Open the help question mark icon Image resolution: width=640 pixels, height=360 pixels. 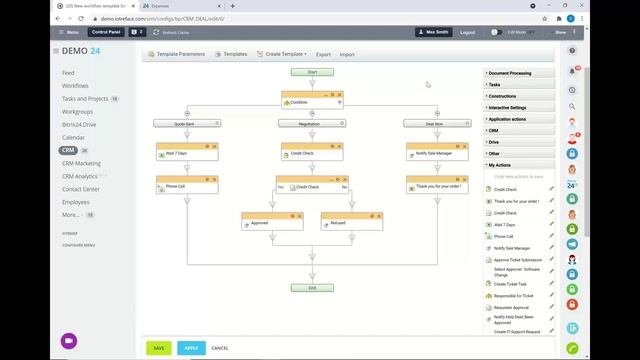[x=572, y=51]
